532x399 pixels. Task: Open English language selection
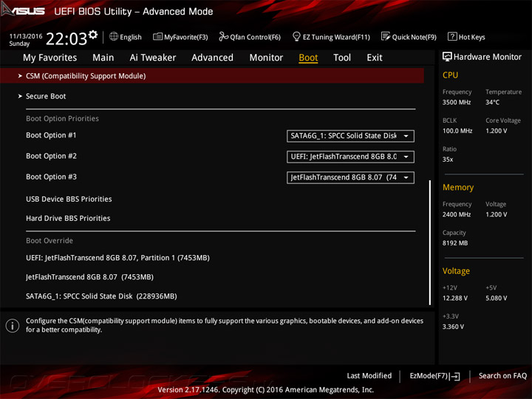(130, 37)
